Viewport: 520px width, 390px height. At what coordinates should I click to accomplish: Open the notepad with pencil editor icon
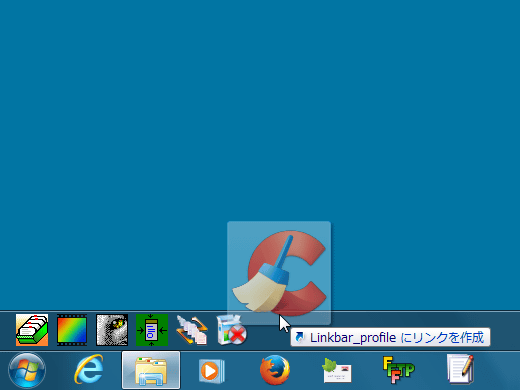[x=461, y=369]
